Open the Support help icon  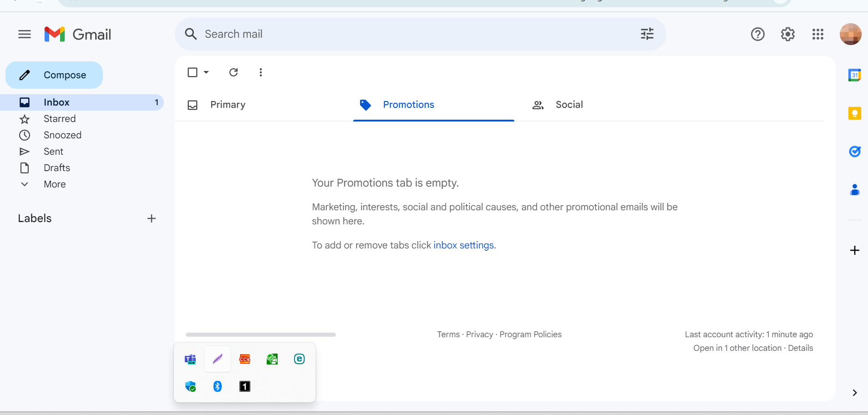(x=757, y=34)
